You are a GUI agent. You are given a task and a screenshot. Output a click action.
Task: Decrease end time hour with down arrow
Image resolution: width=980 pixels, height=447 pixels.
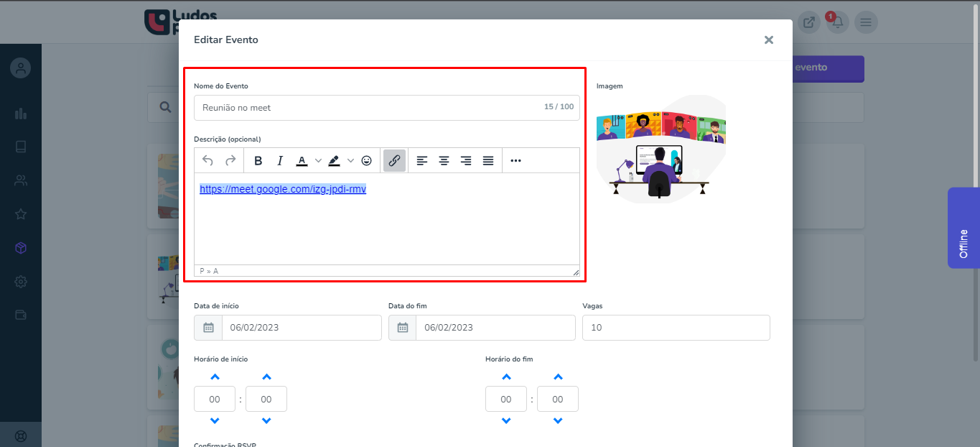click(506, 420)
